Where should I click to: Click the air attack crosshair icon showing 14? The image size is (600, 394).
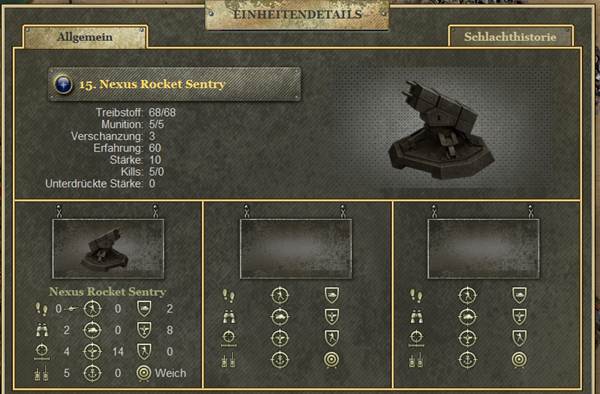click(x=92, y=352)
